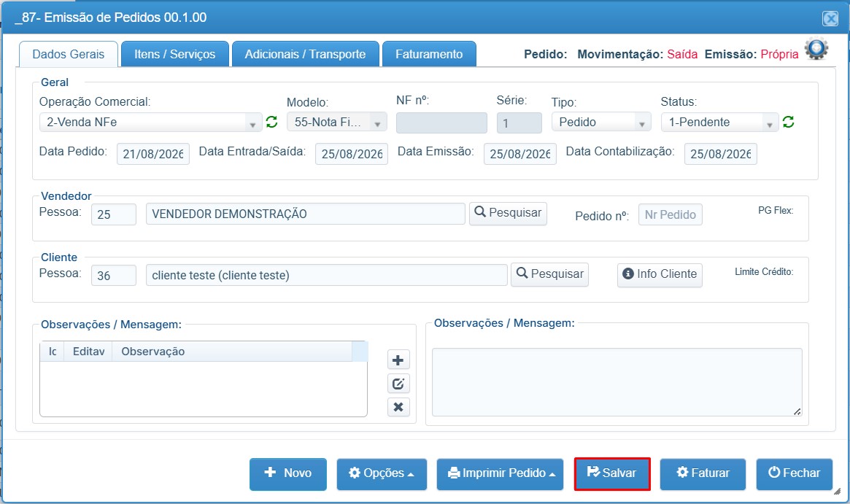The width and height of the screenshot is (850, 504).
Task: Search vendedor with Pesquisar button
Action: pos(508,213)
